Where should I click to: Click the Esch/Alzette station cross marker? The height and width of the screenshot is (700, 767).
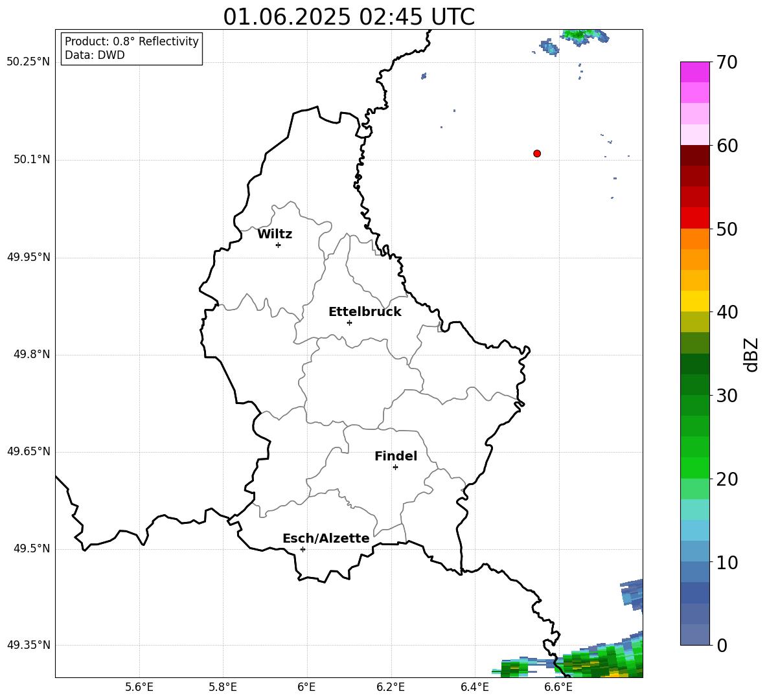click(303, 549)
